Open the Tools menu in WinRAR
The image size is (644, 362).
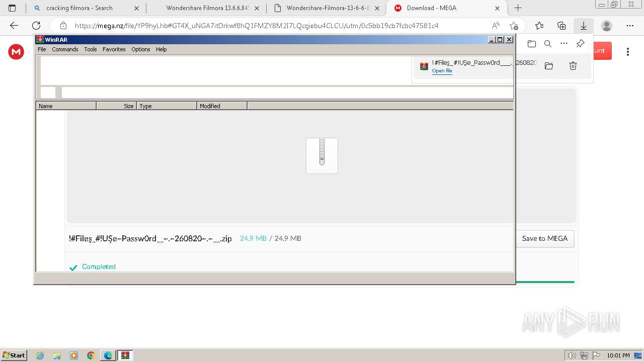point(91,49)
